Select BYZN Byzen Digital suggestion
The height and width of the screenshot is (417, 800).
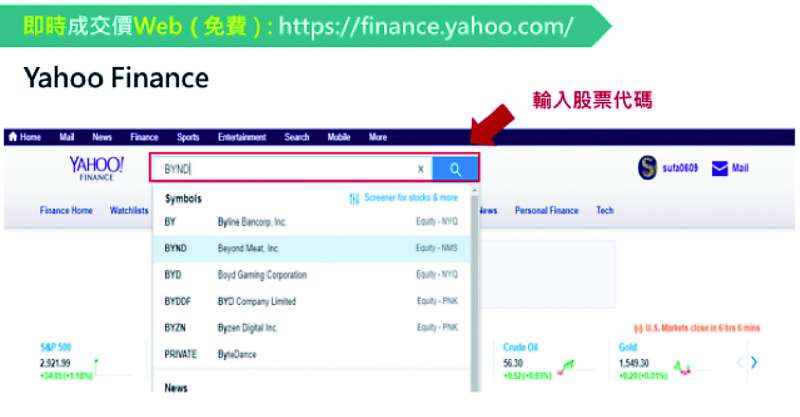pos(311,328)
